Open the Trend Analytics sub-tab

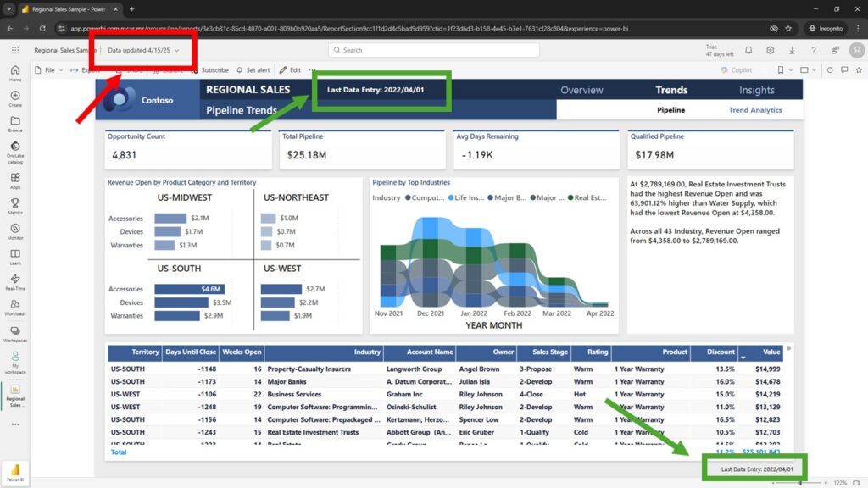pos(755,110)
